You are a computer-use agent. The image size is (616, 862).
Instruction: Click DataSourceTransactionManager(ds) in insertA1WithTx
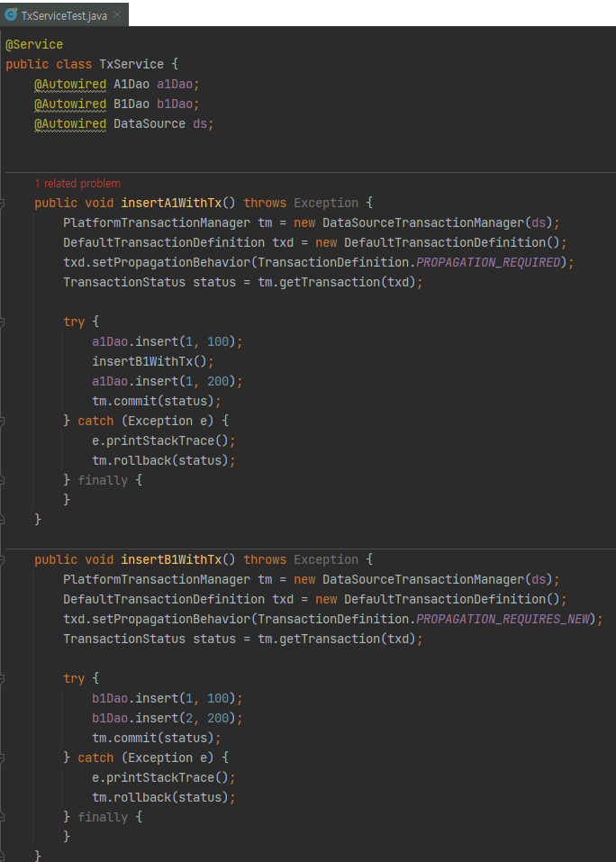(x=438, y=222)
